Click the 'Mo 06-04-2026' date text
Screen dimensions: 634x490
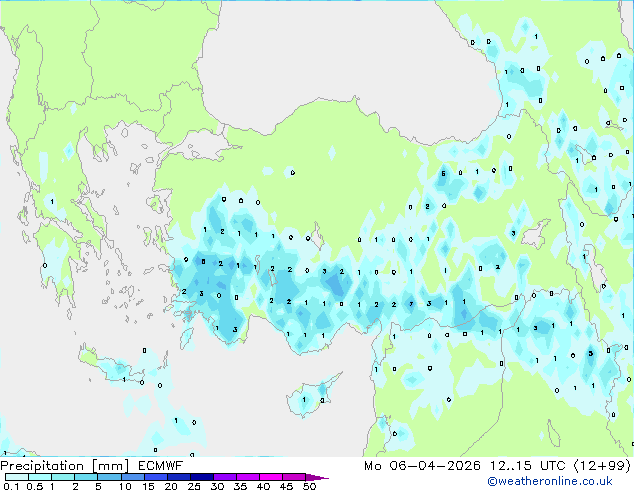coord(423,466)
